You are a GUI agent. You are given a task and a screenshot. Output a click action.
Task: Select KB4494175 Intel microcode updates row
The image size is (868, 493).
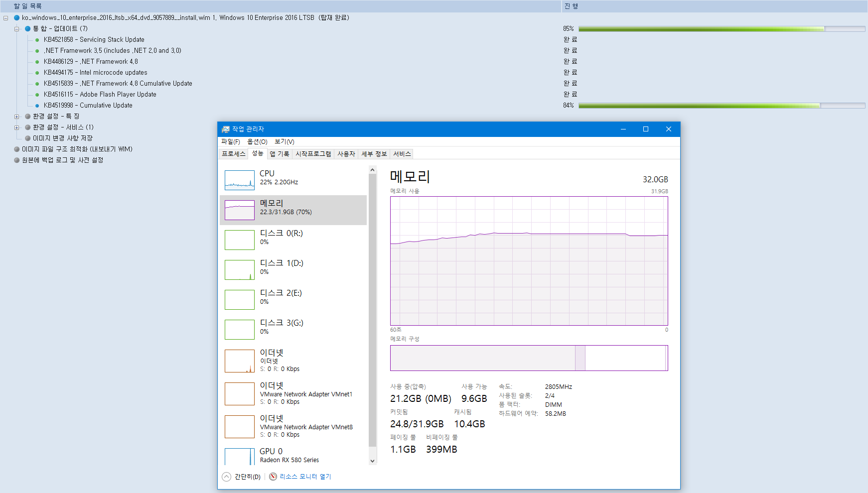pos(96,73)
